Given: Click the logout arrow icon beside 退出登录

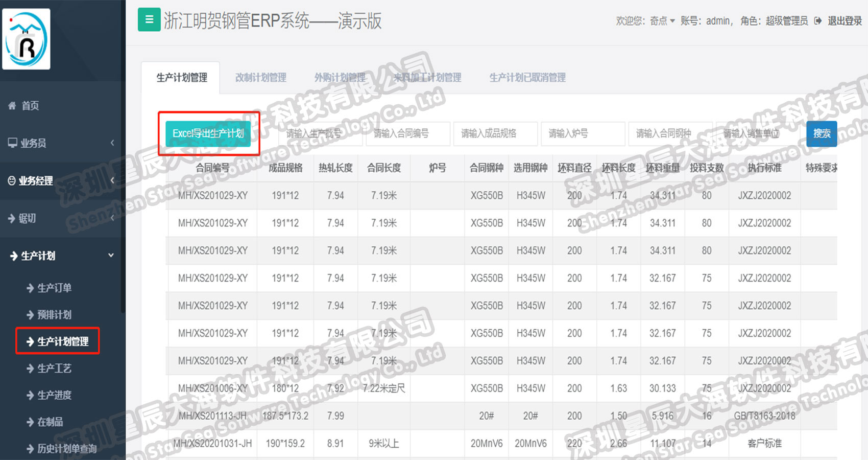Looking at the screenshot, I should pos(818,21).
